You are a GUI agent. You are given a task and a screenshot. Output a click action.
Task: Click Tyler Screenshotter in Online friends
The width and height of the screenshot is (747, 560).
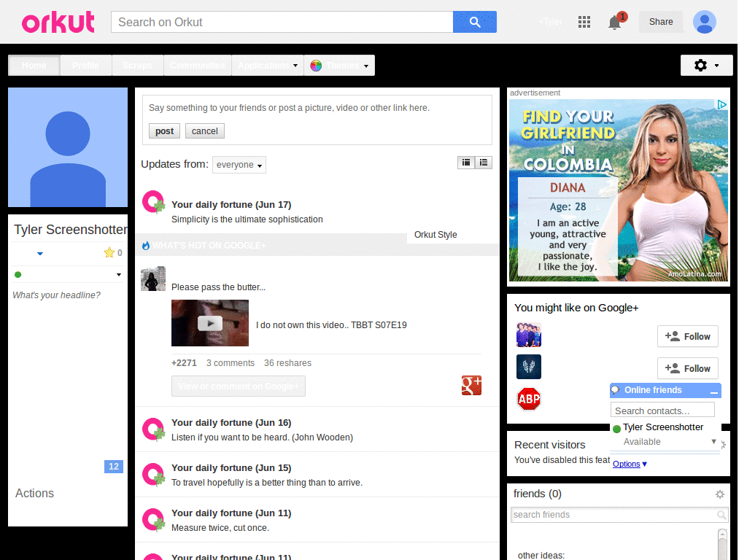click(662, 427)
